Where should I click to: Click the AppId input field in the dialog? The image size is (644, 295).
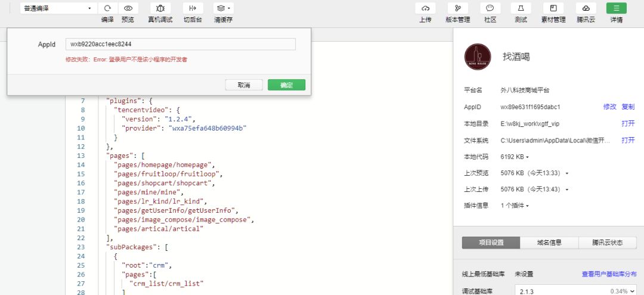tap(180, 44)
